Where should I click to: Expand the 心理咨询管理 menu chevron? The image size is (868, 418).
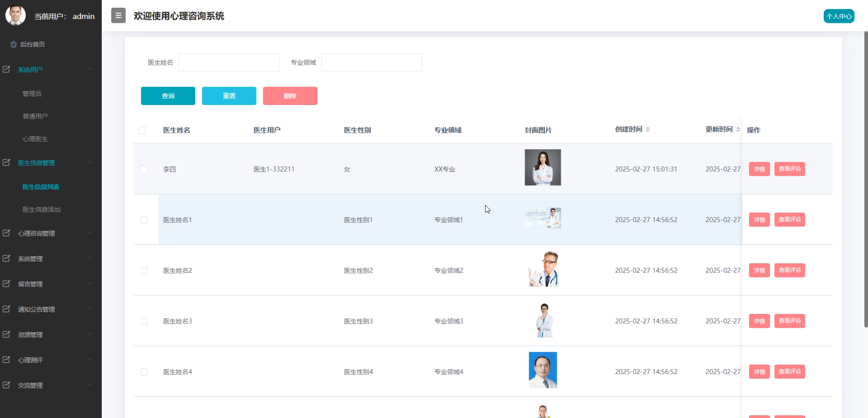(90, 233)
